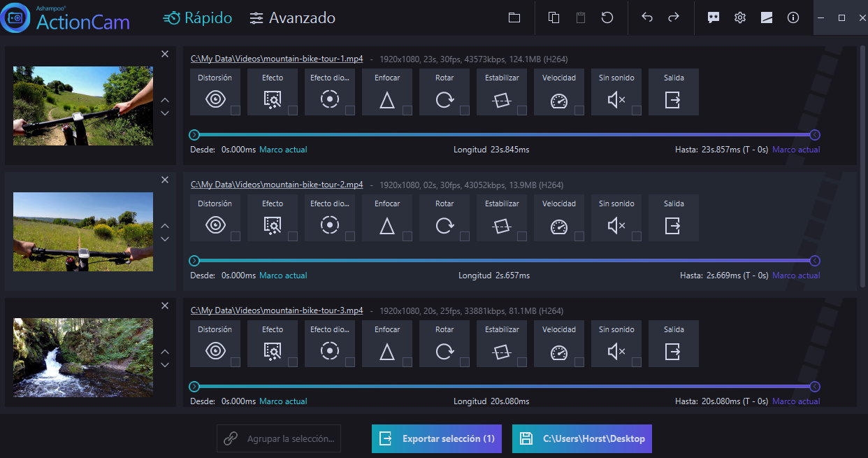This screenshot has width=868, height=458.
Task: Move mountain-bike-tour-1 clip down with chevron
Action: pos(165,113)
